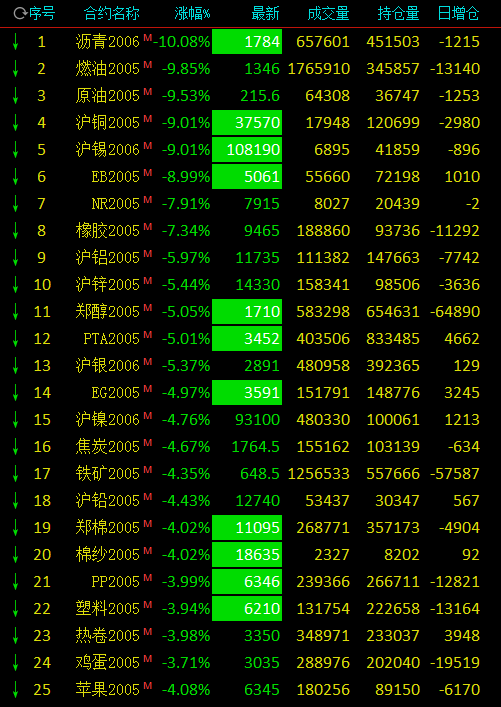Click the M marker next to PTA2005
This screenshot has height=707, width=501.
[147, 335]
